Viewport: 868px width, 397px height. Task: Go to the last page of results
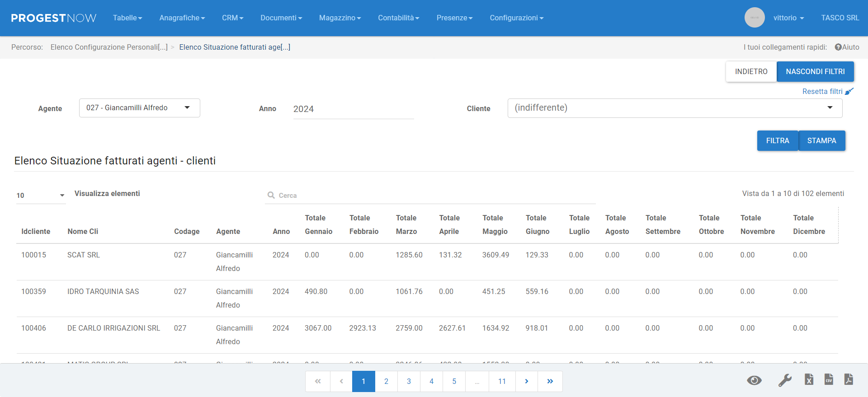tap(550, 381)
